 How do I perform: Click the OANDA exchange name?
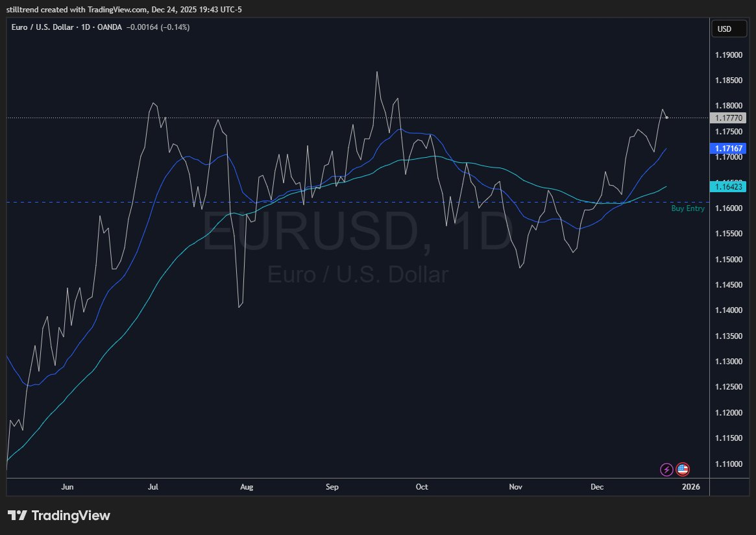(108, 27)
